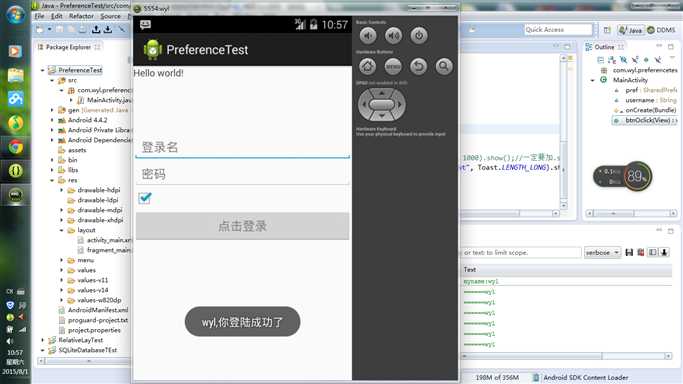Click logcat filter text field
The height and width of the screenshot is (384, 683).
(521, 253)
